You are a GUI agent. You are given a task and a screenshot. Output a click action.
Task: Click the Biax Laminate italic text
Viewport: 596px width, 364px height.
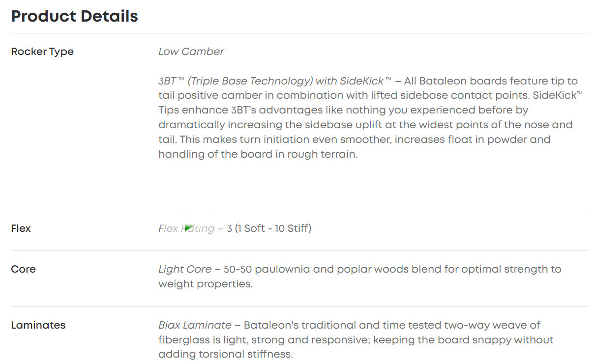click(x=195, y=325)
